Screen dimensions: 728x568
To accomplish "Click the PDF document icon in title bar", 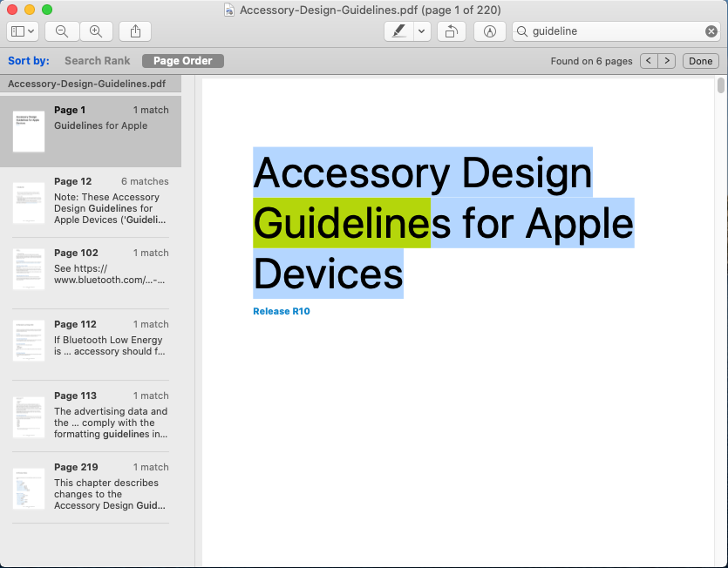I will coord(228,10).
